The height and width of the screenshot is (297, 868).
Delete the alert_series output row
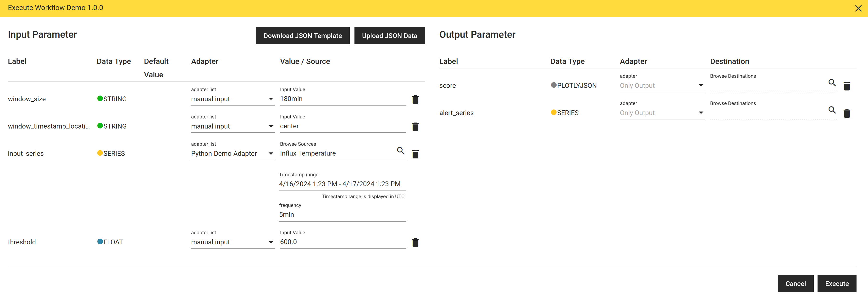click(x=847, y=113)
